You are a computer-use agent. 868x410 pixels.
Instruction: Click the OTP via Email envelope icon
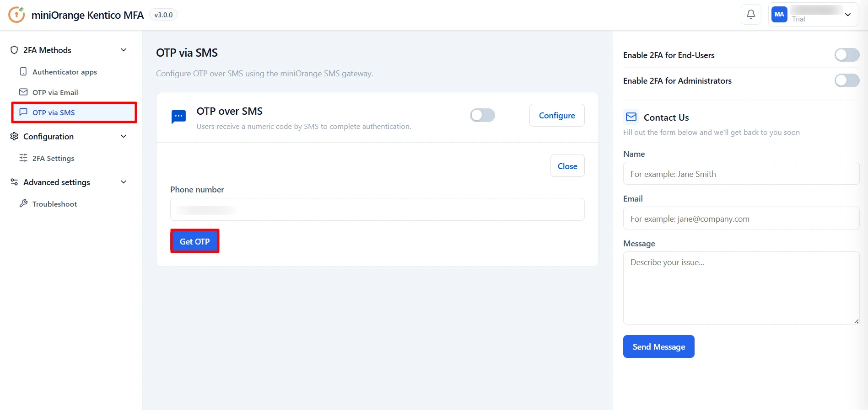coord(23,92)
